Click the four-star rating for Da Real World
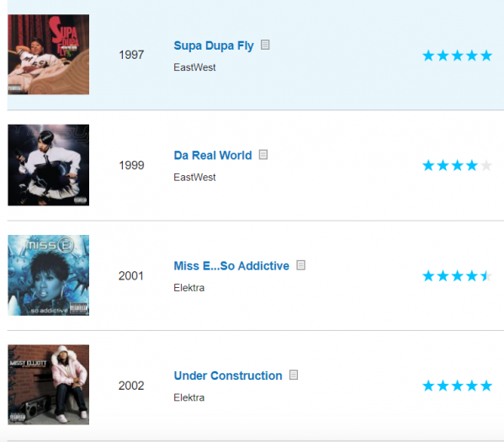The height and width of the screenshot is (442, 504). tap(458, 165)
